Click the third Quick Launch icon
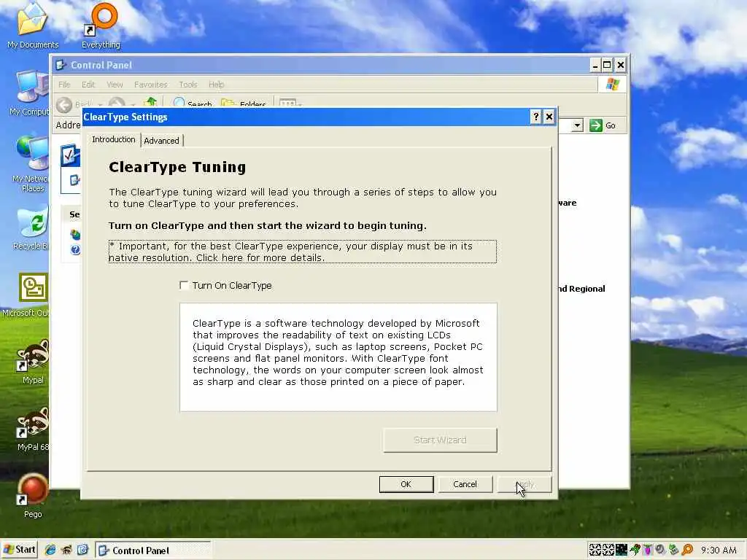The width and height of the screenshot is (747, 560). (82, 550)
